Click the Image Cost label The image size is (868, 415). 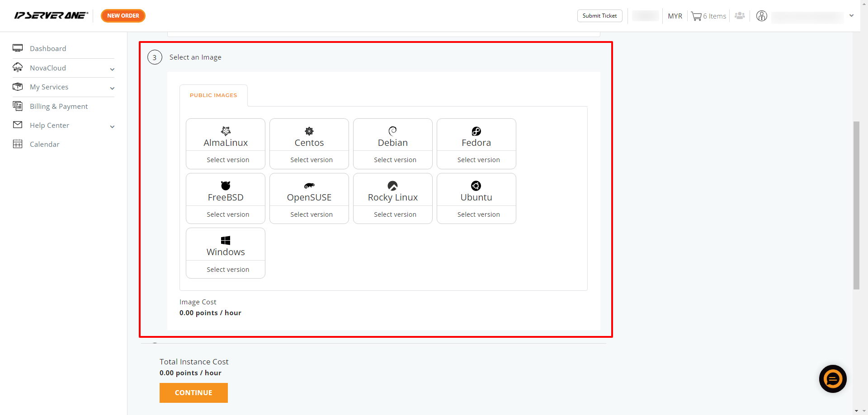pos(198,302)
